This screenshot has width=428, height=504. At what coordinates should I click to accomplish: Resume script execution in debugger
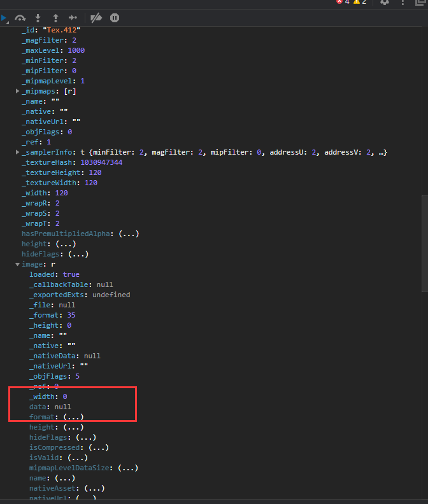pos(4,18)
